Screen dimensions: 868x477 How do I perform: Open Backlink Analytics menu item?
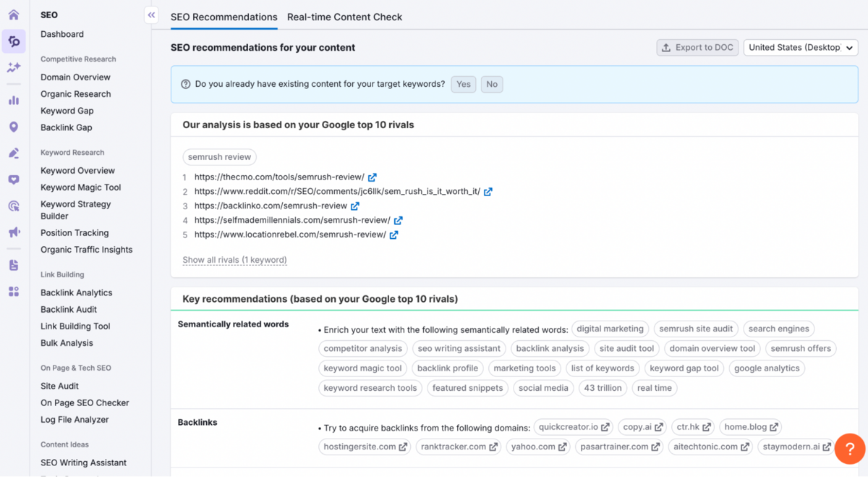(x=76, y=293)
